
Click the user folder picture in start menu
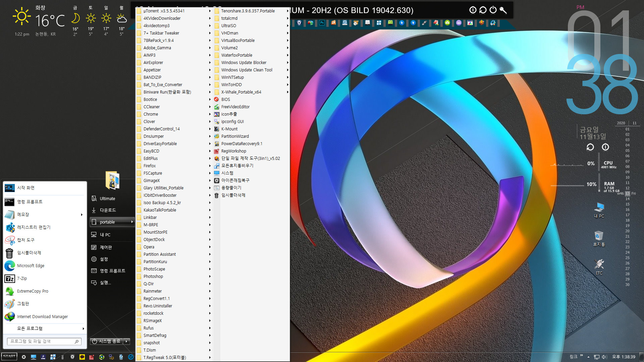coord(112,180)
